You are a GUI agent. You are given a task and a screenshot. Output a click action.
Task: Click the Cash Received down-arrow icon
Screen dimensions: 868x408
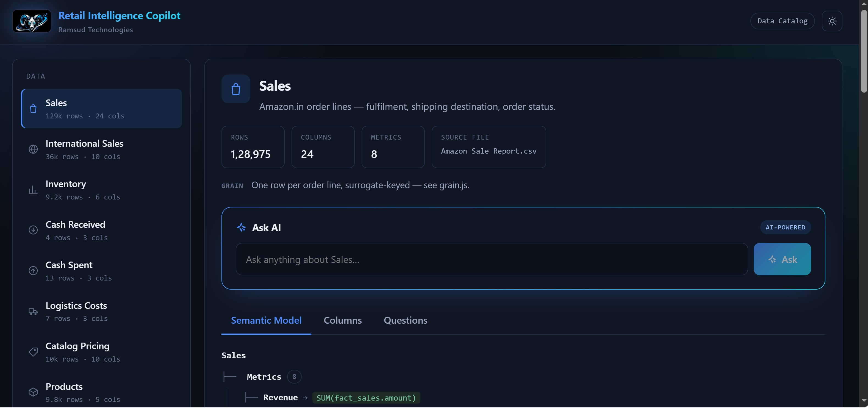tap(33, 230)
